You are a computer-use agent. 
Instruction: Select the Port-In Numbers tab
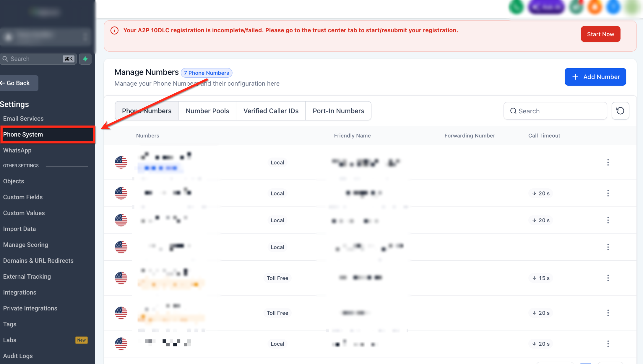tap(338, 111)
